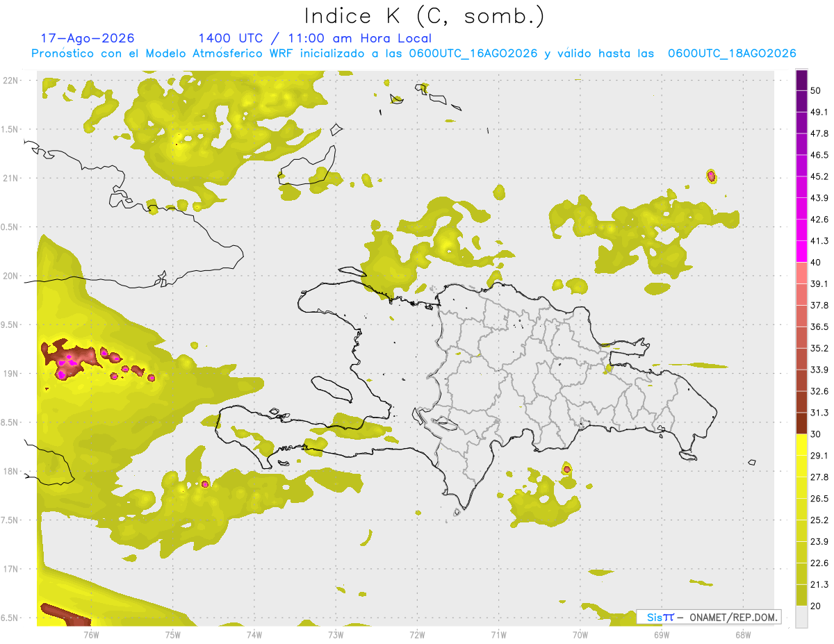Click the colorbar value "49.1"
Image resolution: width=834 pixels, height=644 pixels.
(x=819, y=113)
